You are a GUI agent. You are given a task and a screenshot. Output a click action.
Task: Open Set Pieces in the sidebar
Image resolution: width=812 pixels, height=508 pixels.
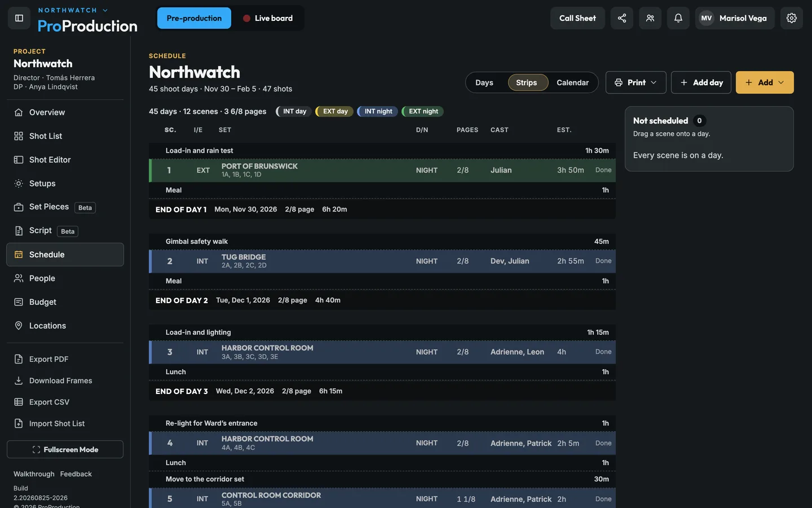pyautogui.click(x=65, y=207)
